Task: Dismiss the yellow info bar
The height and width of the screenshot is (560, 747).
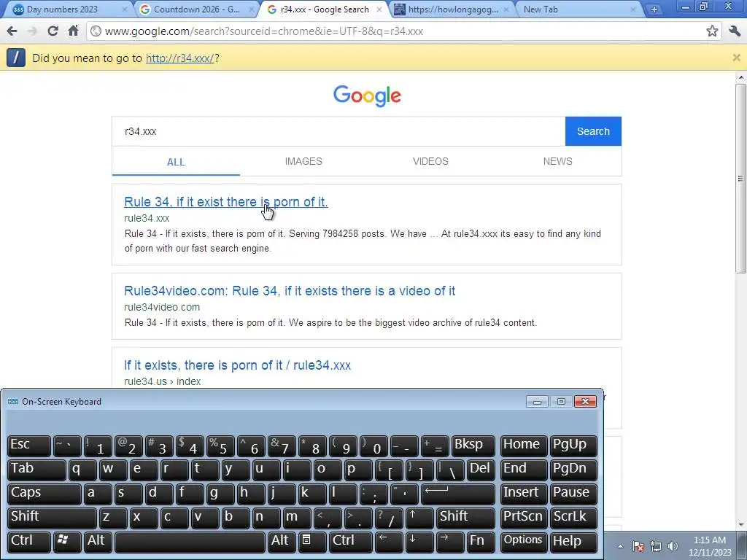Action: click(737, 58)
